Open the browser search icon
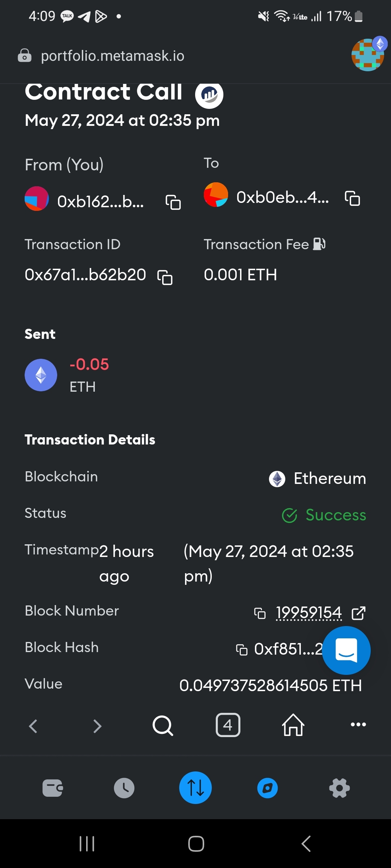391x868 pixels. pos(163,726)
